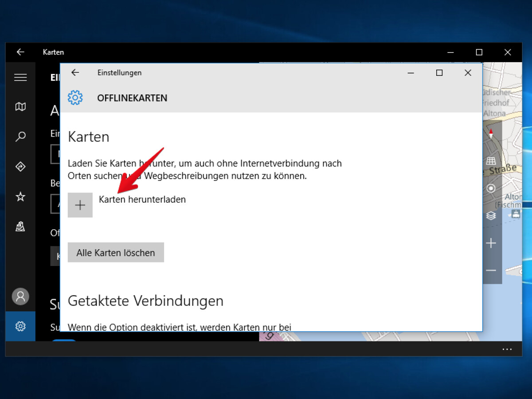Open account options via the avatar icon
The width and height of the screenshot is (532, 399).
click(20, 296)
